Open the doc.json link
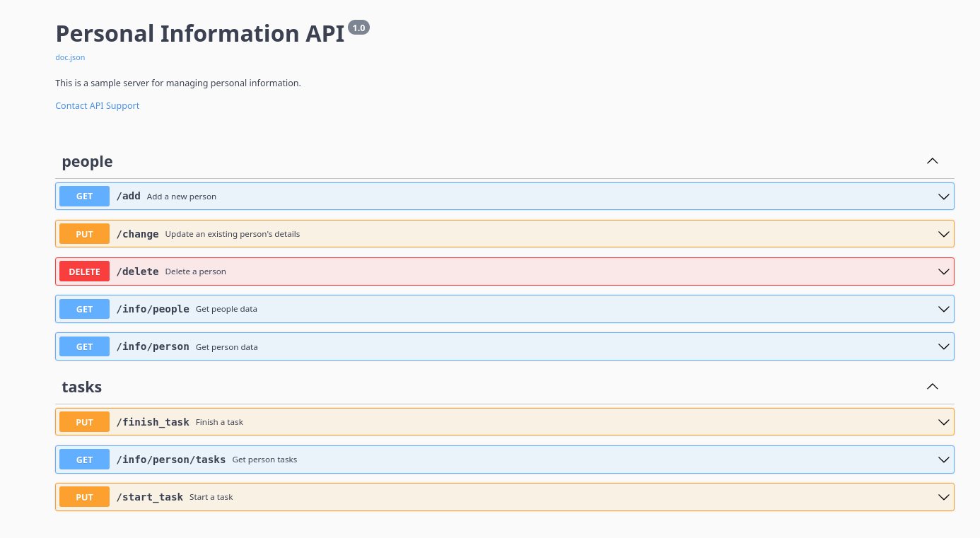This screenshot has height=538, width=980. click(x=70, y=57)
